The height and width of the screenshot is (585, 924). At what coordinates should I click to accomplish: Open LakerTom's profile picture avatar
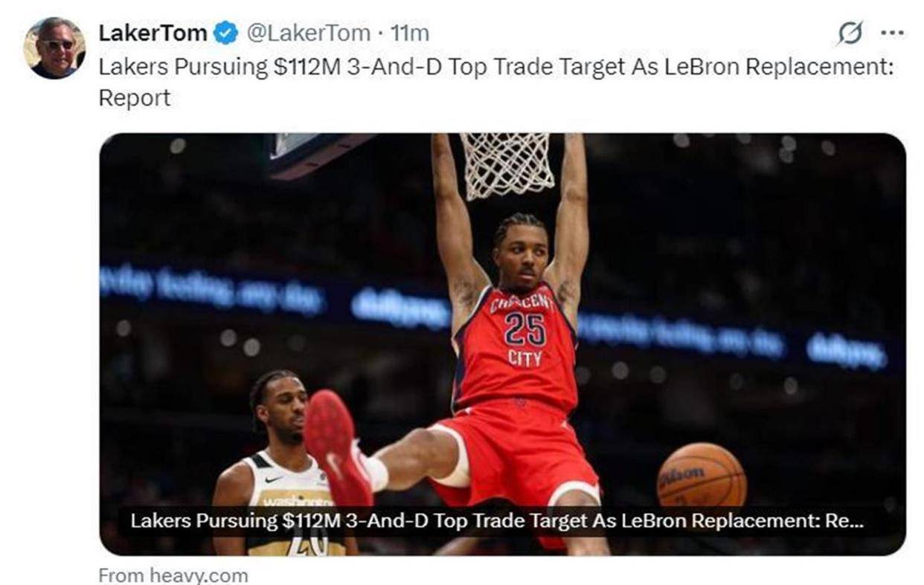click(54, 48)
